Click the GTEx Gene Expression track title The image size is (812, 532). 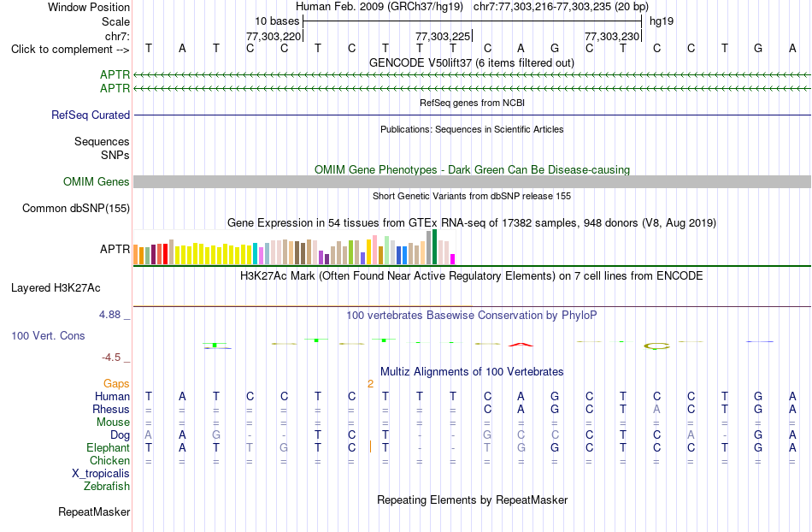[x=472, y=222]
